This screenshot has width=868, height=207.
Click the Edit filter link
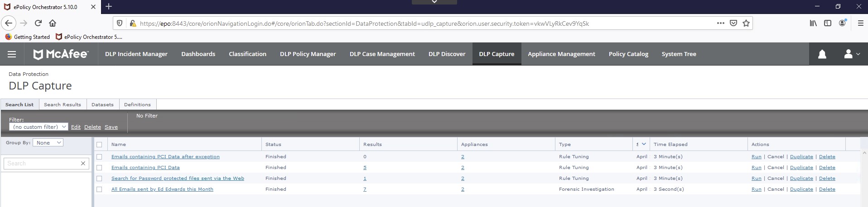coord(76,127)
